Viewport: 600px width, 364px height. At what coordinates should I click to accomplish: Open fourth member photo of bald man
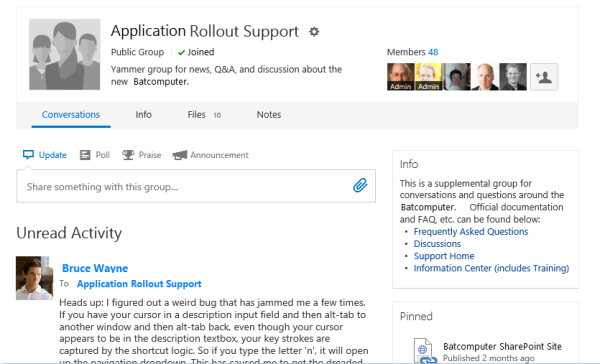click(485, 77)
